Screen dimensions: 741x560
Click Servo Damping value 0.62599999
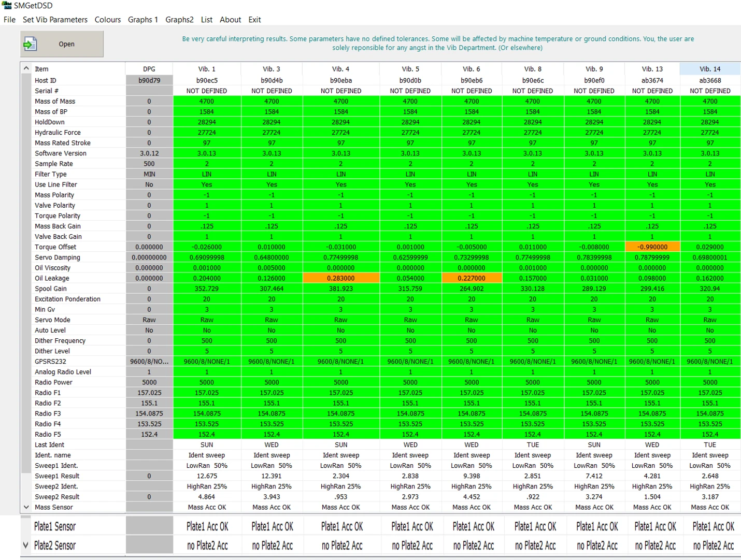pyautogui.click(x=410, y=257)
